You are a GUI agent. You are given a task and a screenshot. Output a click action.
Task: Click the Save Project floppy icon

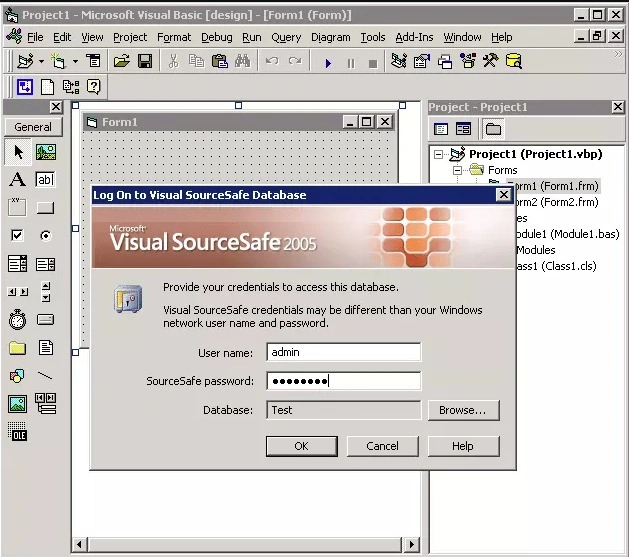click(145, 61)
